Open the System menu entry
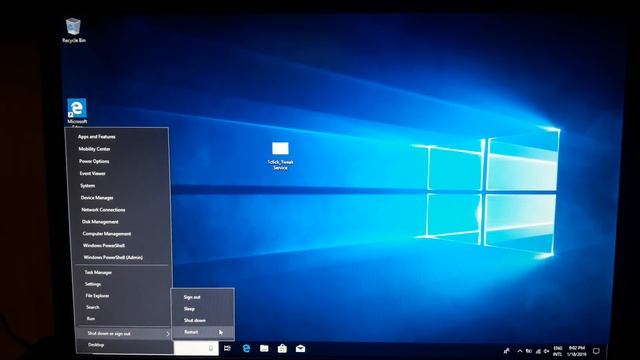 (x=87, y=186)
